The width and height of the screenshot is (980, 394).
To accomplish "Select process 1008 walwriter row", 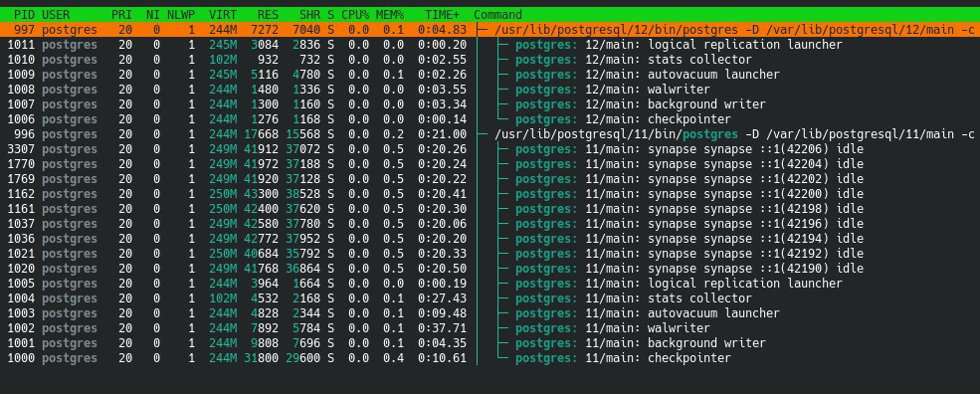I will (x=490, y=90).
